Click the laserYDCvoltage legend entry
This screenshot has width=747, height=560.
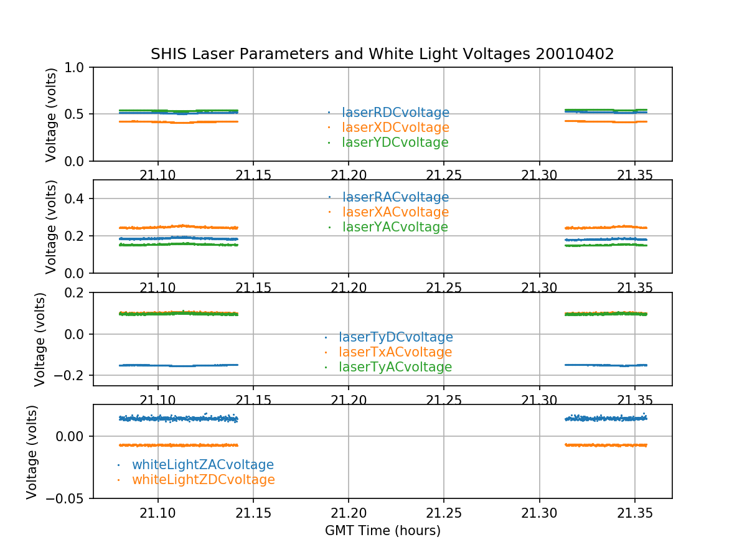tap(395, 142)
